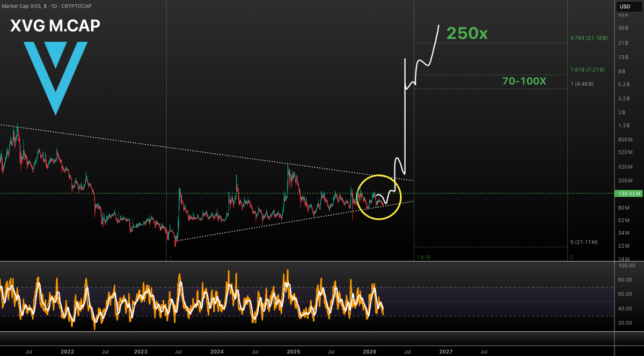This screenshot has width=644, height=356.
Task: Select the yellow circle drawing on chart
Action: pyautogui.click(x=379, y=197)
